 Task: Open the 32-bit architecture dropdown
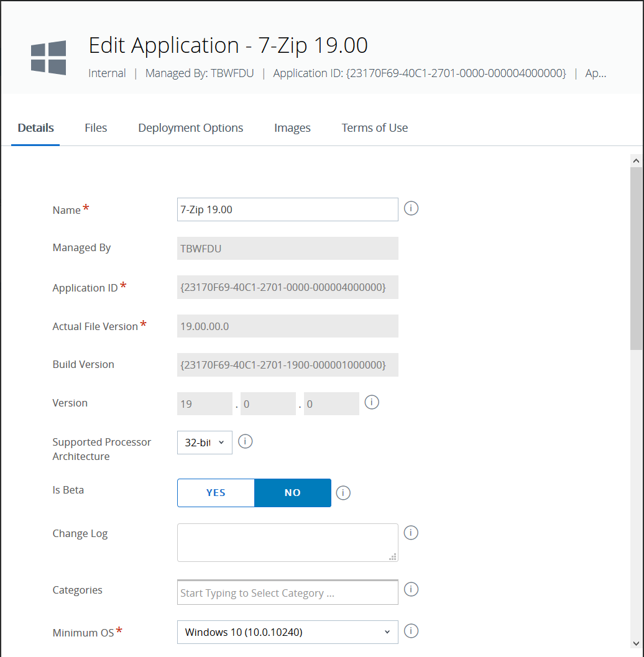tap(205, 443)
